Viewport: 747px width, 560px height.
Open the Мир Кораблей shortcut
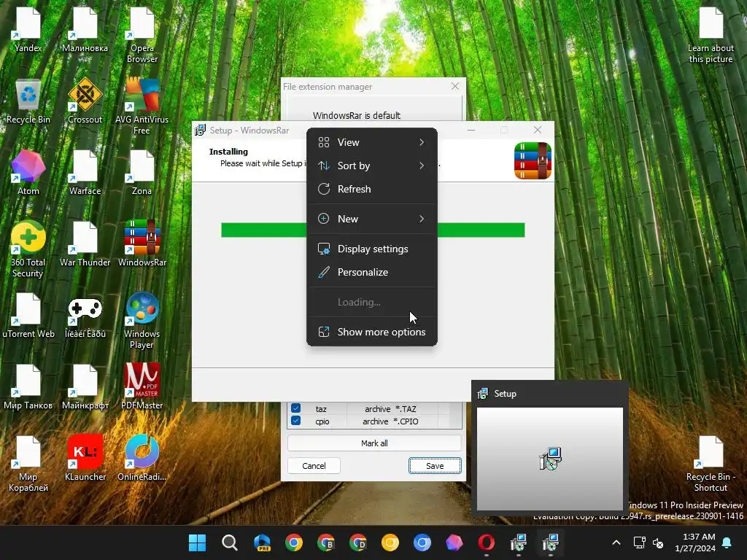pyautogui.click(x=28, y=463)
